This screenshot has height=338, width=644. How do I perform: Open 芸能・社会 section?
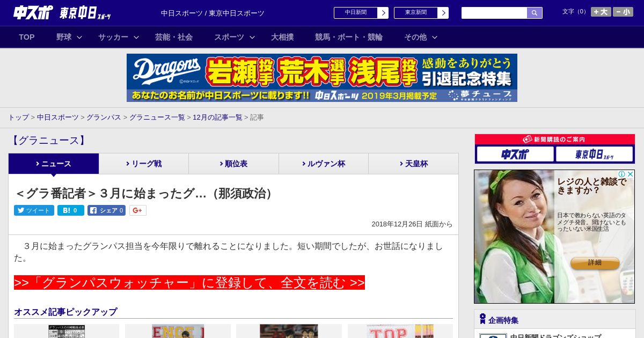174,37
